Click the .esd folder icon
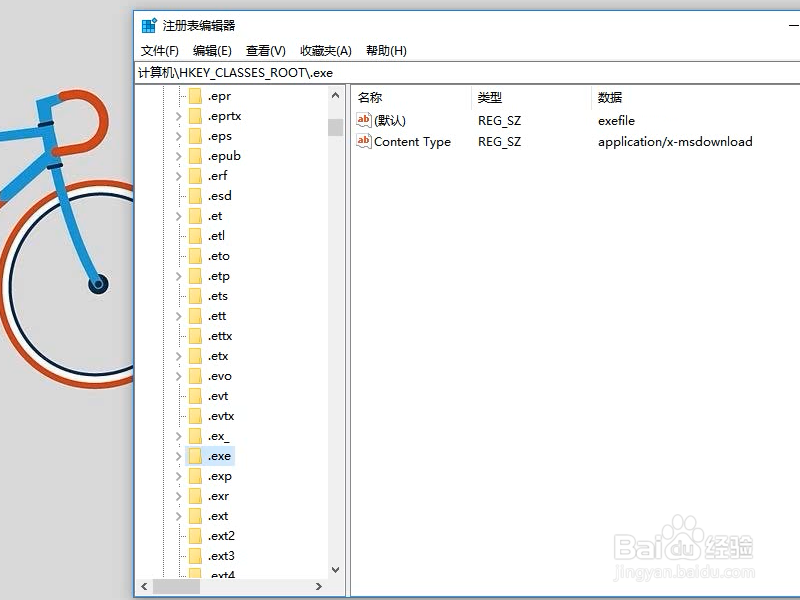Viewport: 800px width, 600px height. click(195, 196)
